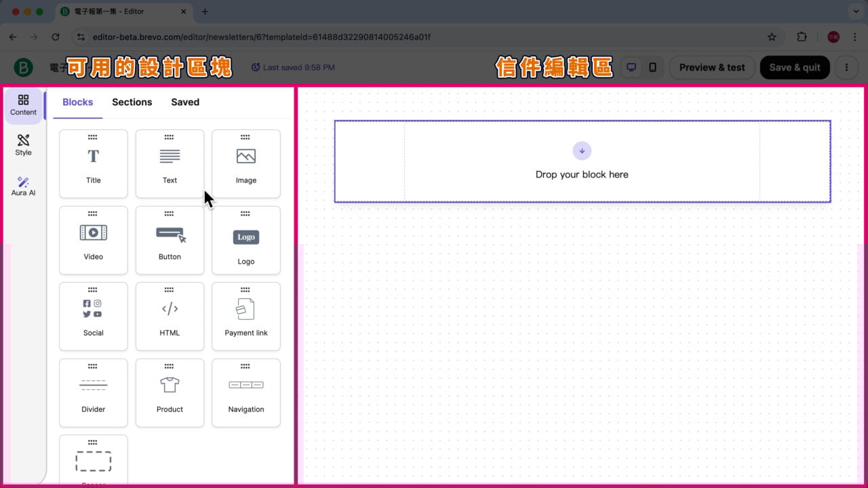Select the Payment link block
Viewport: 868px width, 488px height.
(x=245, y=317)
